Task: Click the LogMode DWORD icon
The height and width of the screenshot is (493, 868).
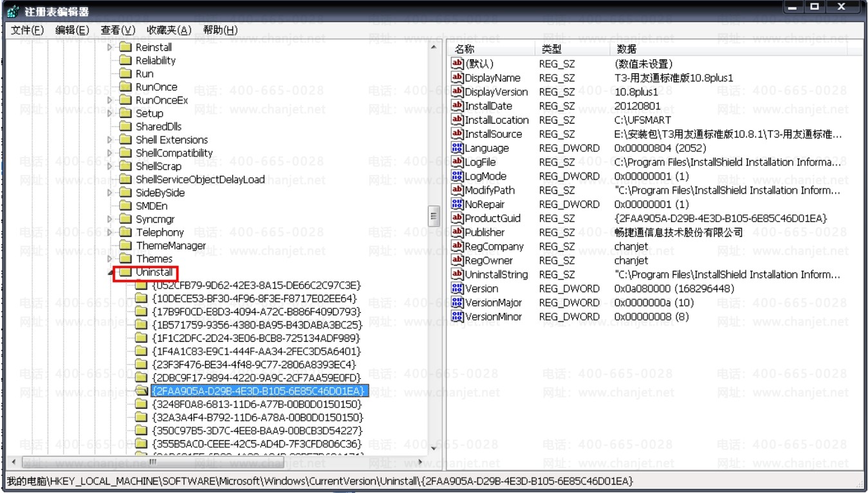Action: click(458, 176)
